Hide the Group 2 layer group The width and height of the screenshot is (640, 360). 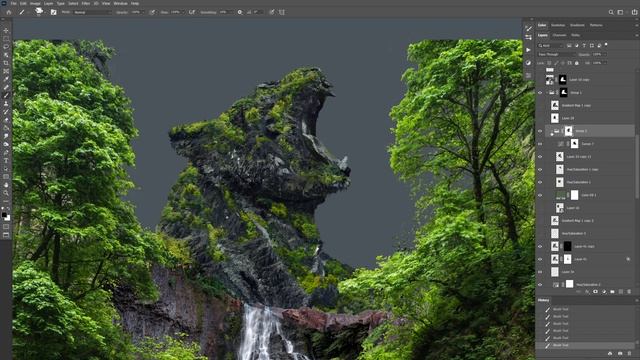(540, 131)
